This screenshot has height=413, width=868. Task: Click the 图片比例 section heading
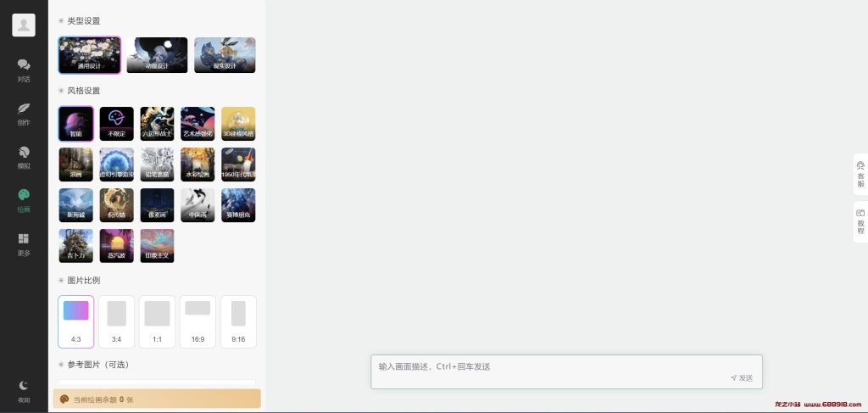click(x=84, y=281)
